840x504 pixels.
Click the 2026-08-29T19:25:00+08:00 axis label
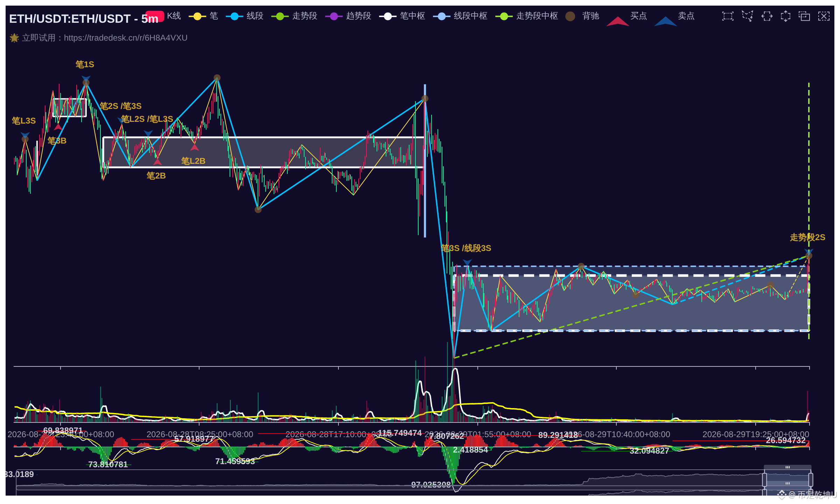(756, 434)
